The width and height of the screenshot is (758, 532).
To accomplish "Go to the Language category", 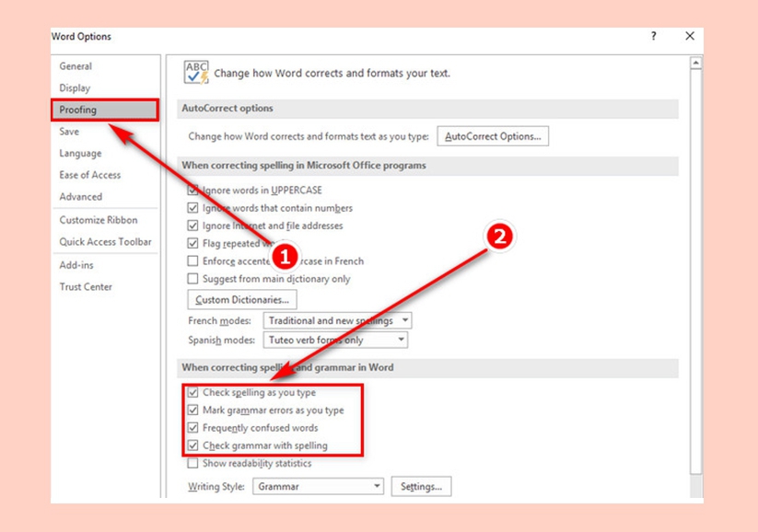I will click(80, 153).
